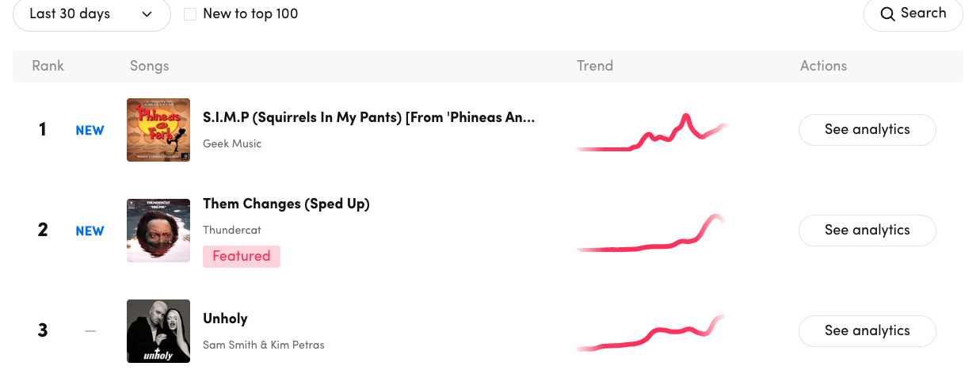Click the trend sparkline for Unholy
This screenshot has width=980, height=370.
point(650,334)
